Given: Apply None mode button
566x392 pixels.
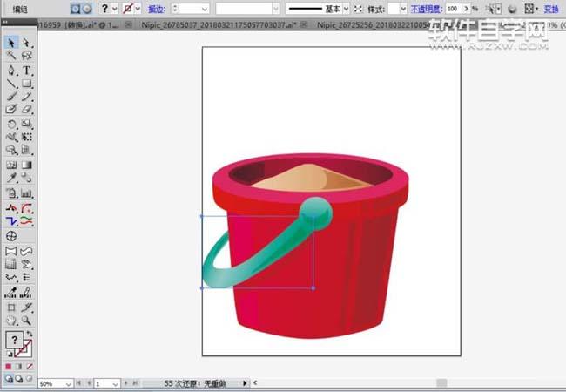Looking at the screenshot, I should tap(30, 367).
